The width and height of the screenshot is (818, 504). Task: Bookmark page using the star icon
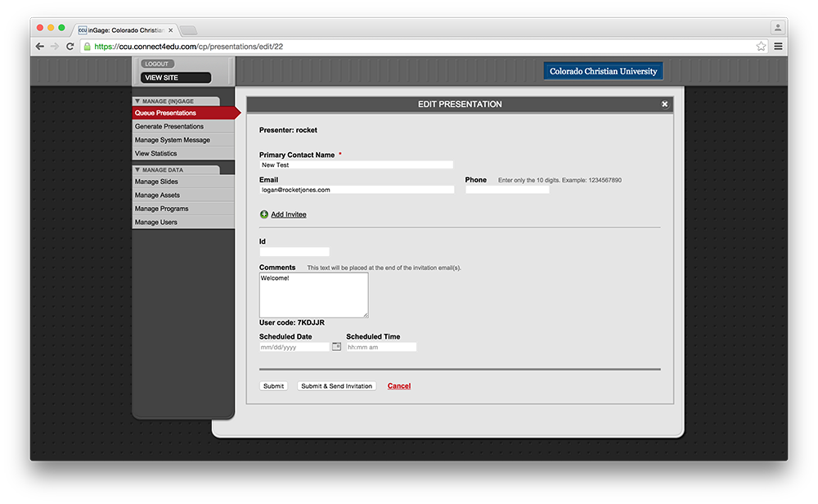[x=761, y=47]
